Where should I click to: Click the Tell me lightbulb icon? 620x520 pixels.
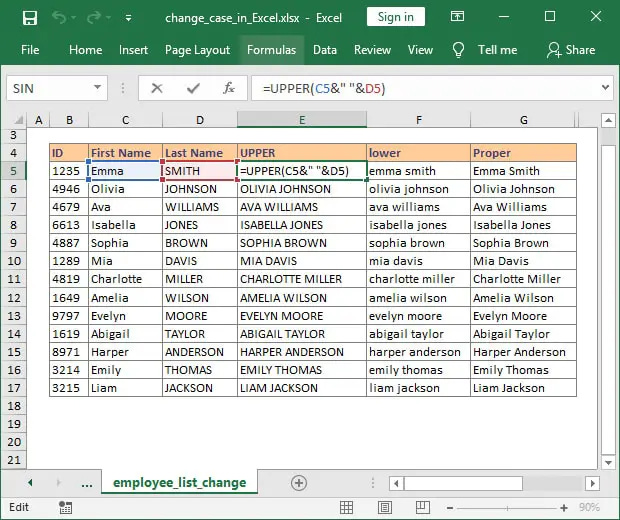point(458,50)
